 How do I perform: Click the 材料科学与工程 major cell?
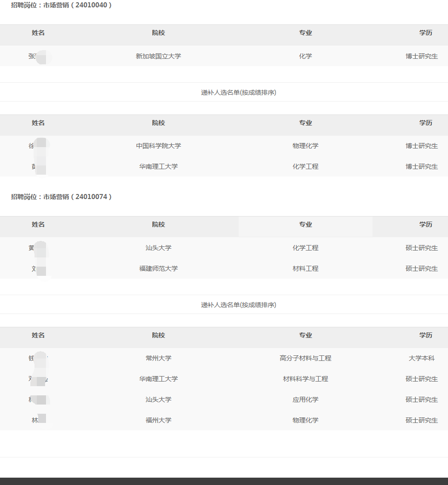[305, 379]
